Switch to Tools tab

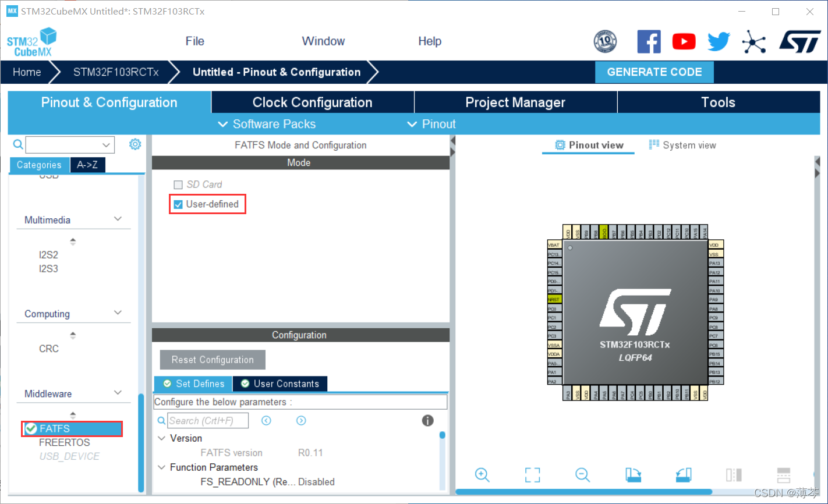(719, 102)
